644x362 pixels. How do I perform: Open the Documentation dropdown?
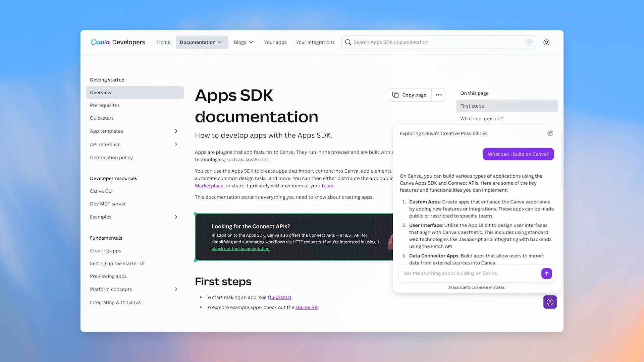click(x=202, y=42)
